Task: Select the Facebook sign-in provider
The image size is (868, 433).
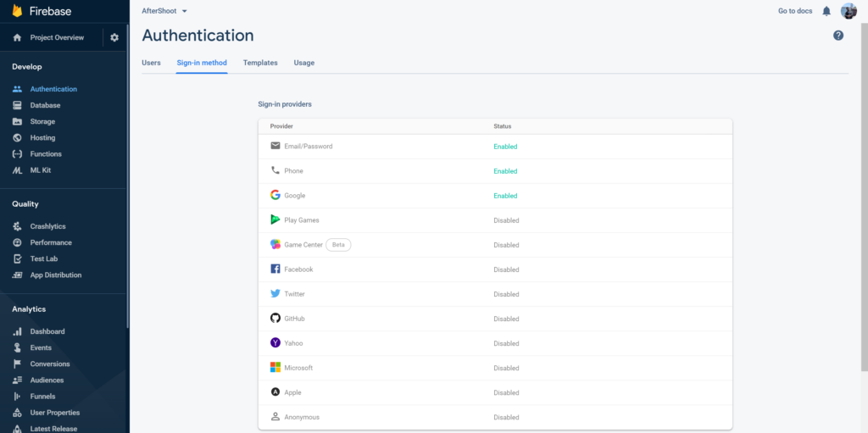Action: (495, 269)
